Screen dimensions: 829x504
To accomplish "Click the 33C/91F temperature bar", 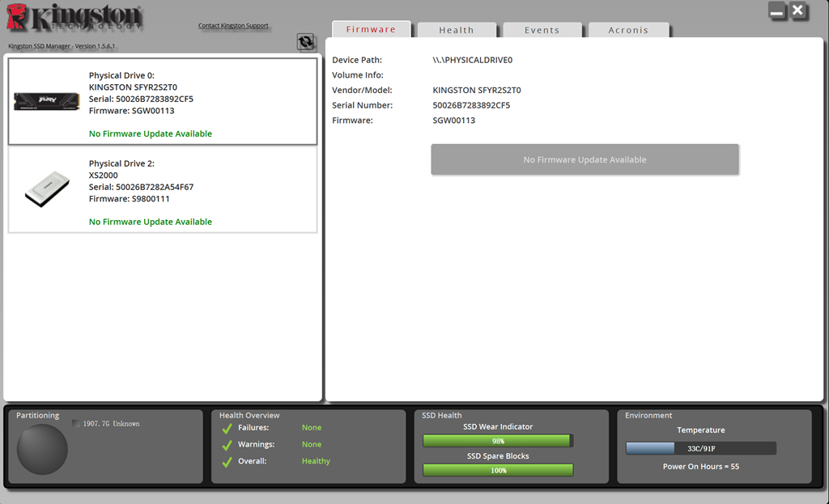I will (x=701, y=448).
